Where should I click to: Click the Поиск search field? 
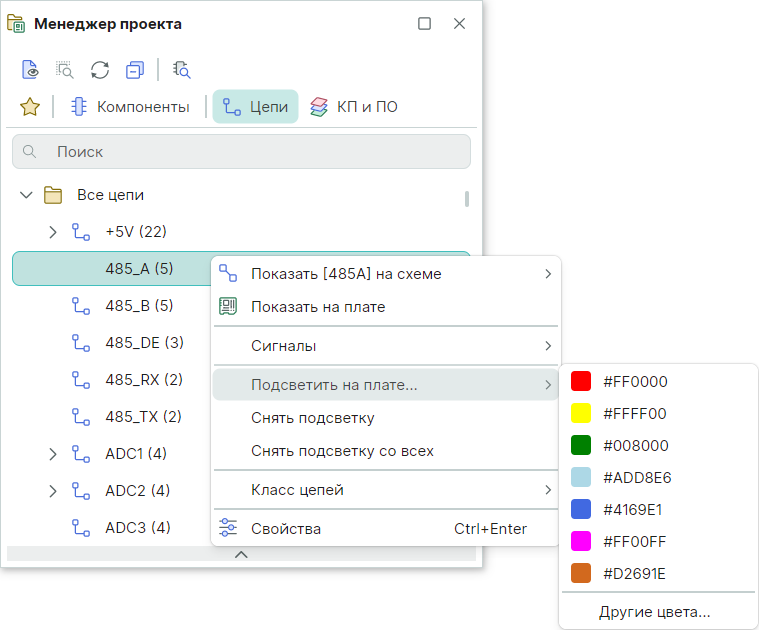[x=241, y=152]
